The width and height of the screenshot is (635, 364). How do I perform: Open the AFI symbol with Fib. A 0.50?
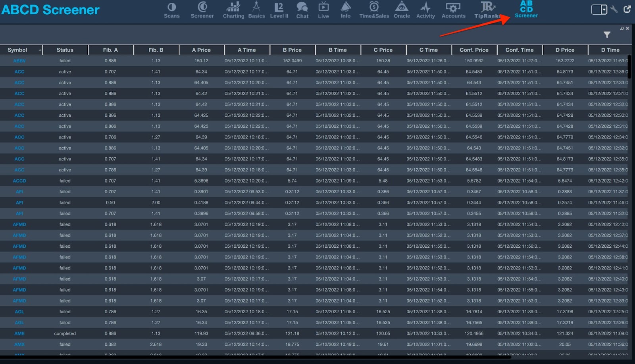coord(19,202)
